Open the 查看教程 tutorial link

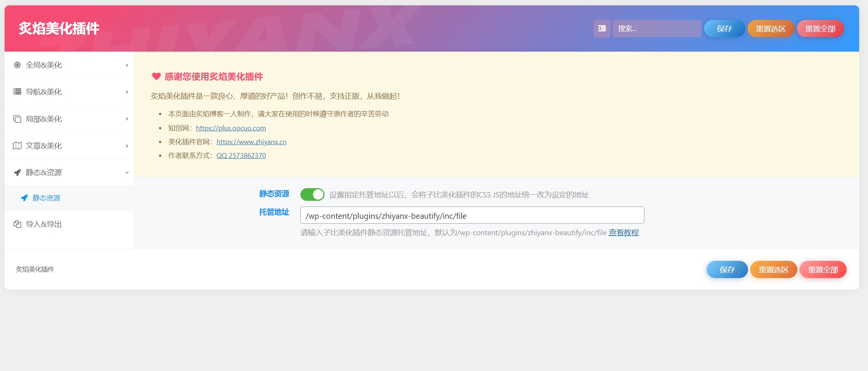[623, 233]
